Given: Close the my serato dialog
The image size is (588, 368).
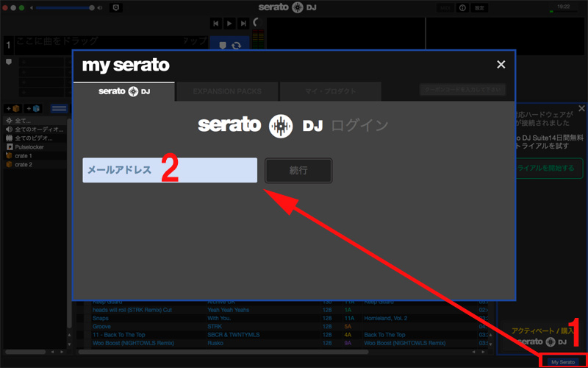Looking at the screenshot, I should tap(501, 65).
